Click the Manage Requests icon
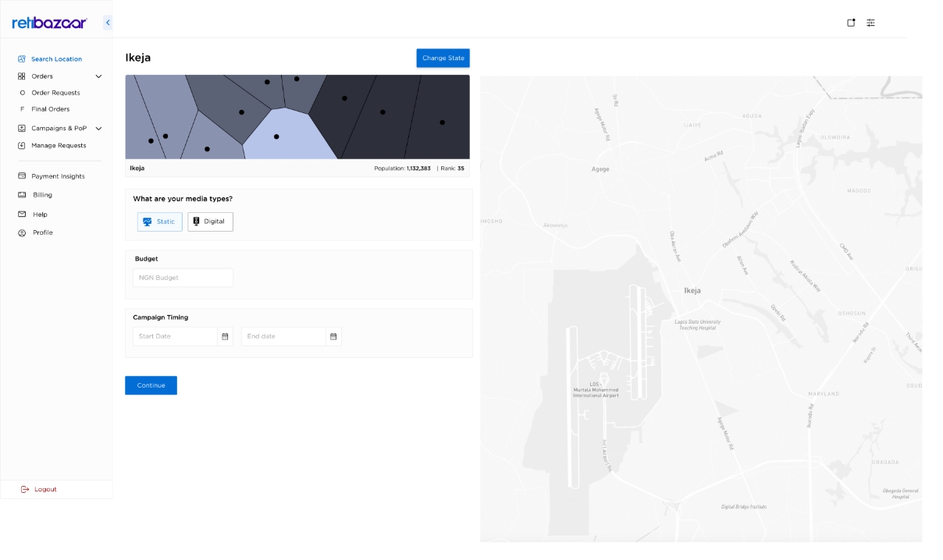Viewport: 943px width, 560px height. (23, 145)
